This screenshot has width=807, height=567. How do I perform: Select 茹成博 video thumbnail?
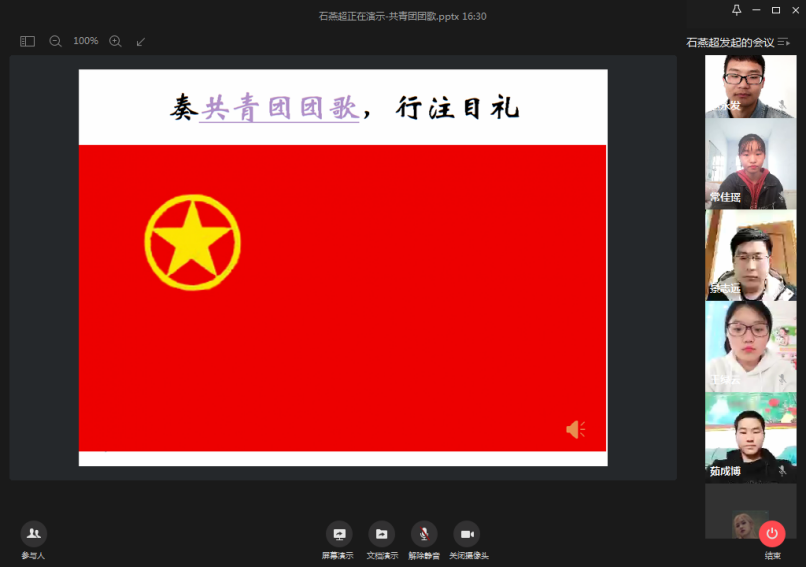[750, 436]
